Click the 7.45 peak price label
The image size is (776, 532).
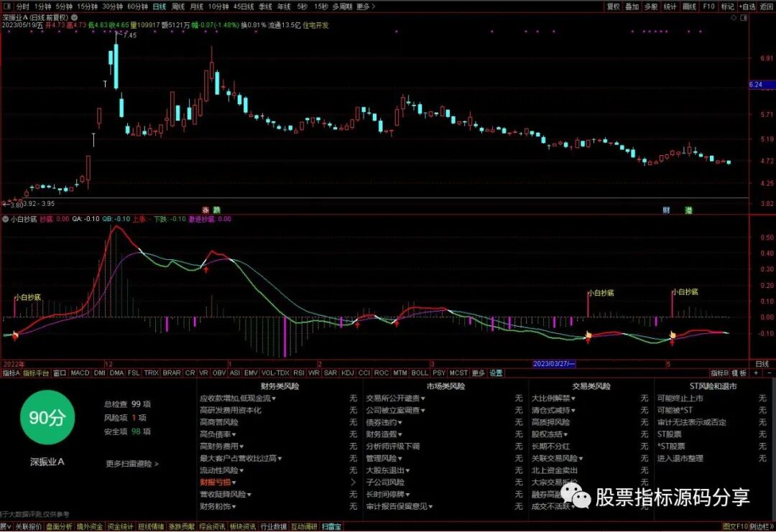(129, 35)
